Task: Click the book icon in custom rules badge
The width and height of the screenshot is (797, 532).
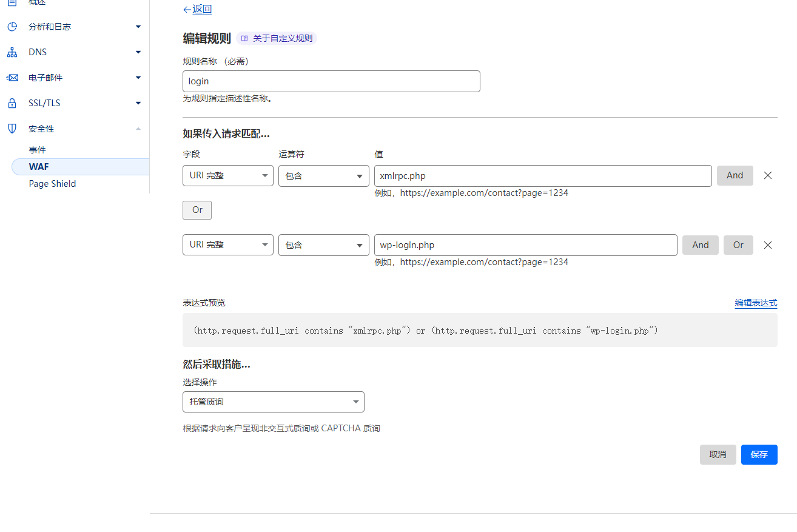Action: [x=244, y=38]
